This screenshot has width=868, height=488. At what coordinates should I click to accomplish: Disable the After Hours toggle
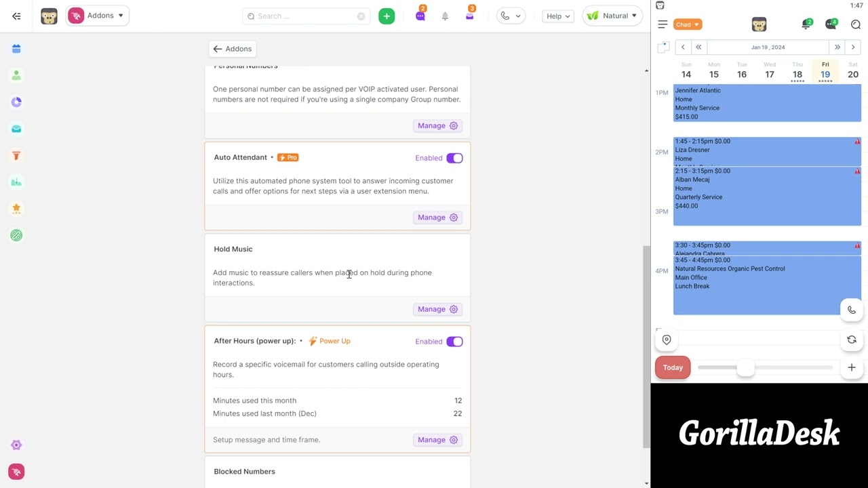tap(454, 342)
